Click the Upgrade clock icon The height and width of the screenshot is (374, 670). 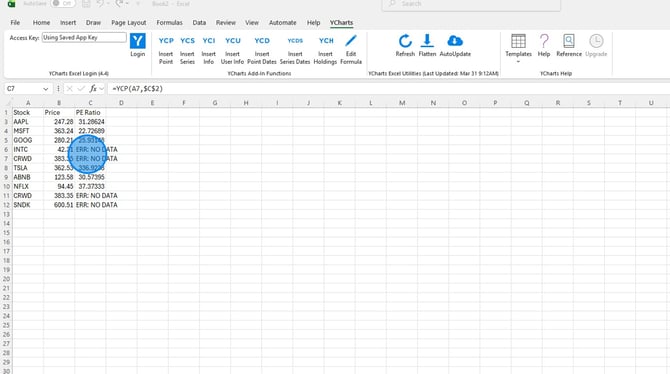point(596,41)
